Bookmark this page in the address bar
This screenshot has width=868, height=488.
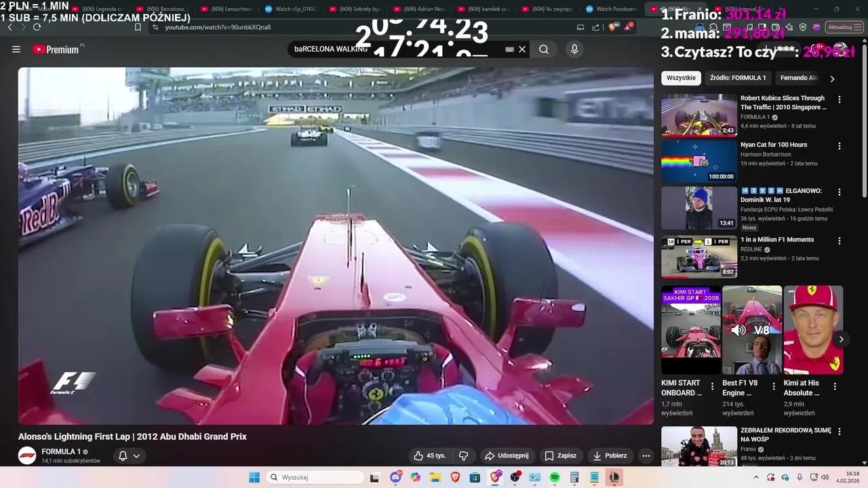pos(138,27)
